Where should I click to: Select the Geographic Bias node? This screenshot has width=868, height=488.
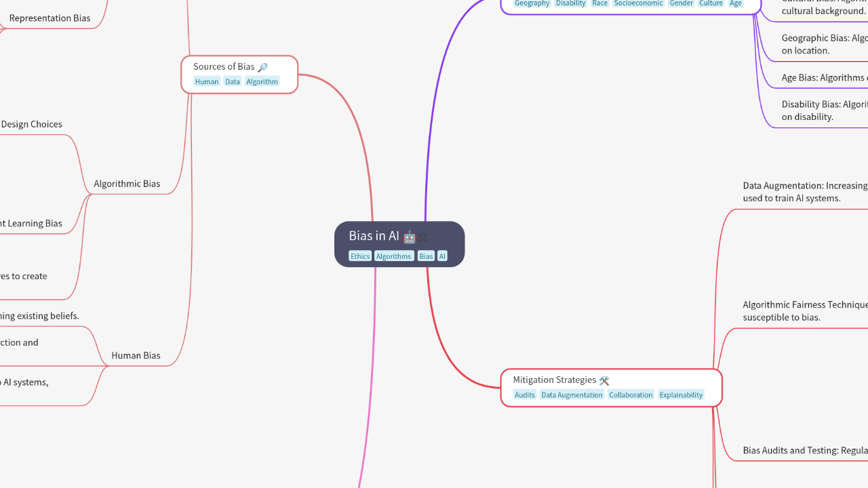[x=825, y=44]
